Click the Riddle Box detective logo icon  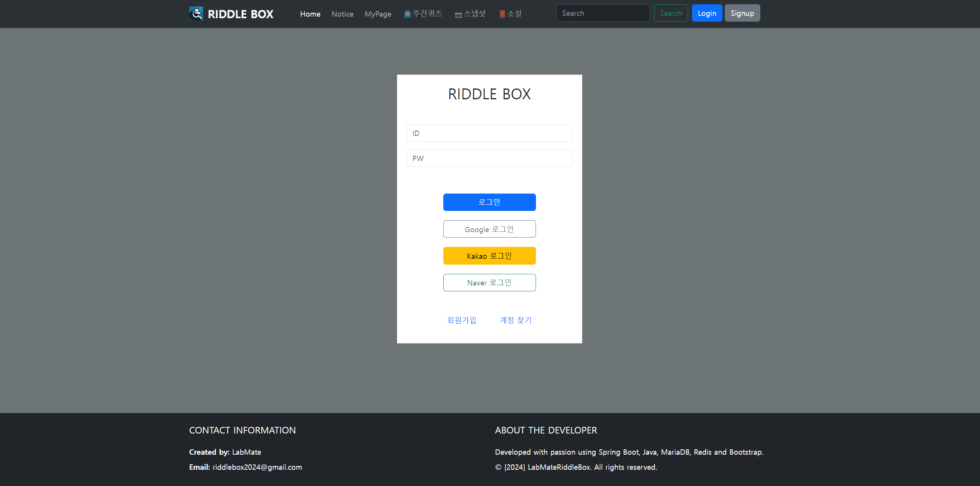click(196, 14)
